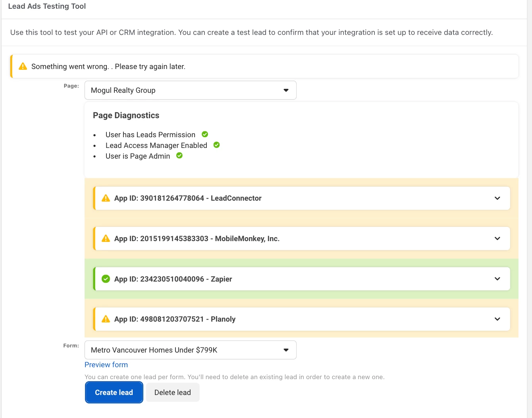Open the Page dropdown showing Mogul Realty Group
Screen dimensions: 532x418
[191, 90]
